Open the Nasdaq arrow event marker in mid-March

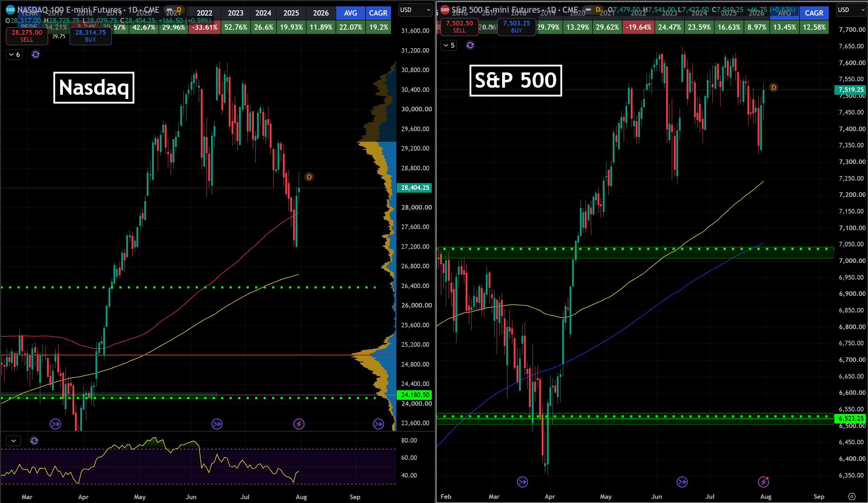point(55,424)
